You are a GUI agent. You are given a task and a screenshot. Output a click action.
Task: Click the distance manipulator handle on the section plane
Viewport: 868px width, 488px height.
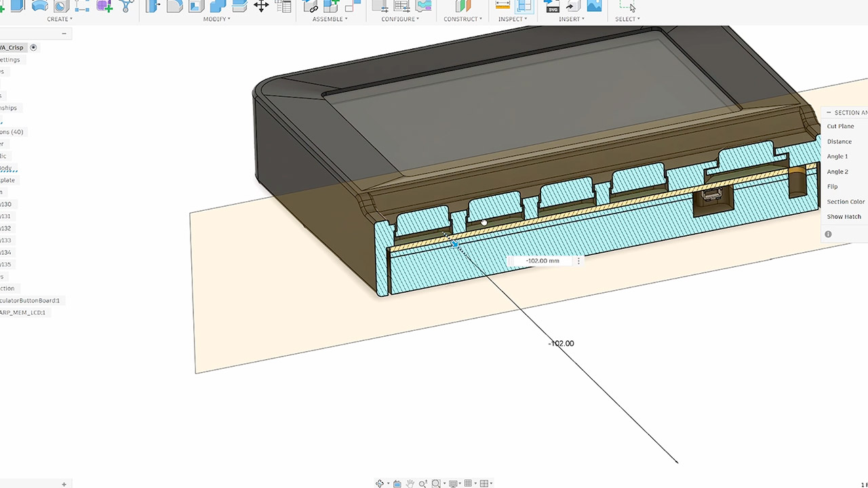click(455, 244)
